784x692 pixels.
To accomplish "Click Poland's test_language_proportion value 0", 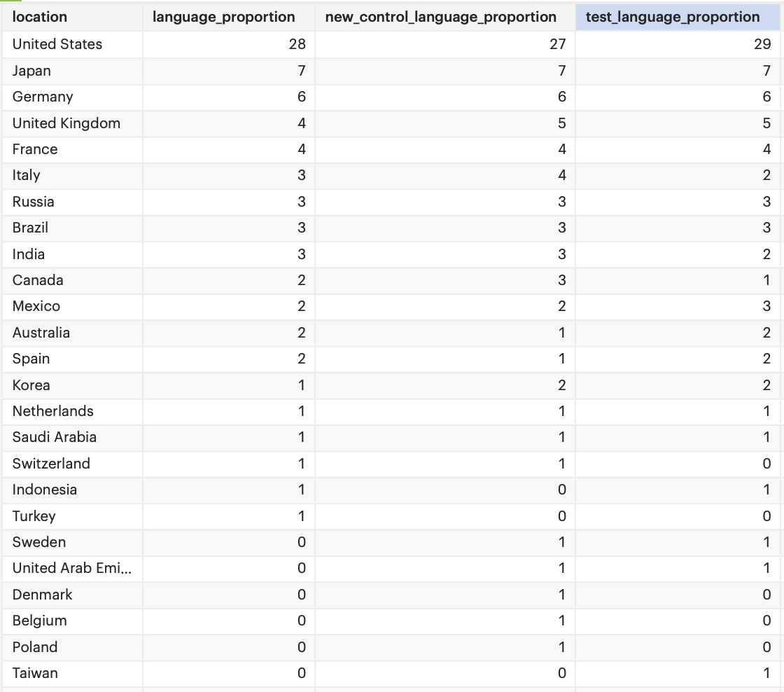I will [767, 647].
